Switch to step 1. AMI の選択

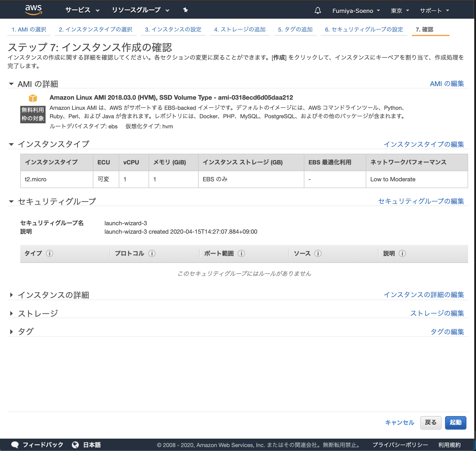pos(29,29)
